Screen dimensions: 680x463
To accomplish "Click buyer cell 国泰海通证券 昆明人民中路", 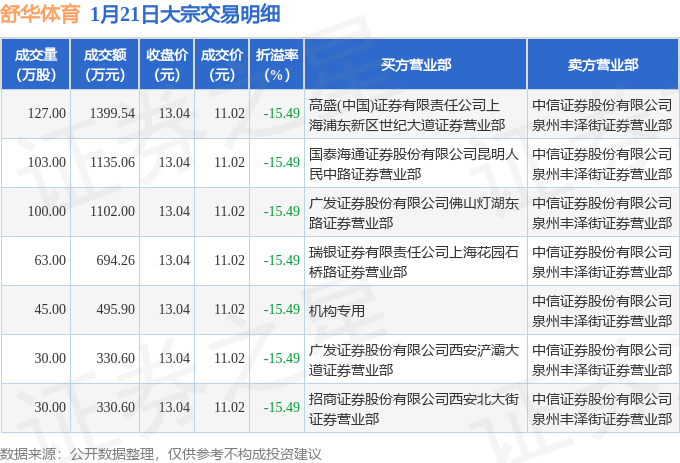I will point(414,164).
